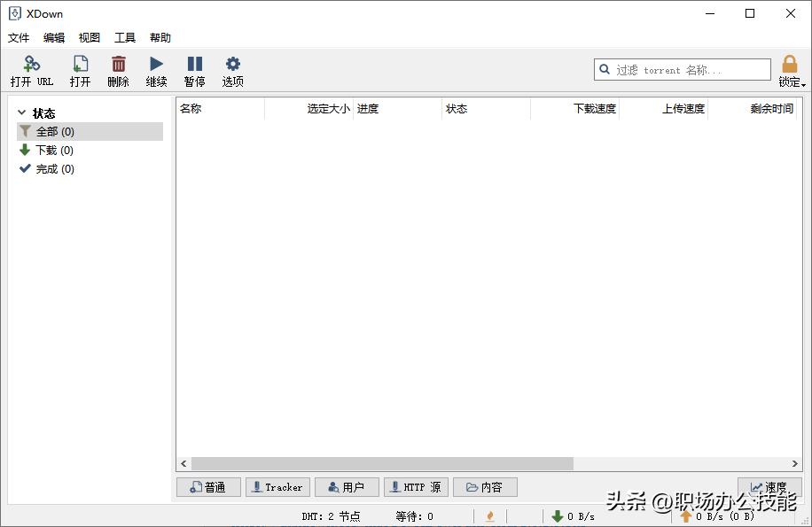Screen dimensions: 812x527
Task: Switch to the Tracker tab
Action: pyautogui.click(x=277, y=487)
